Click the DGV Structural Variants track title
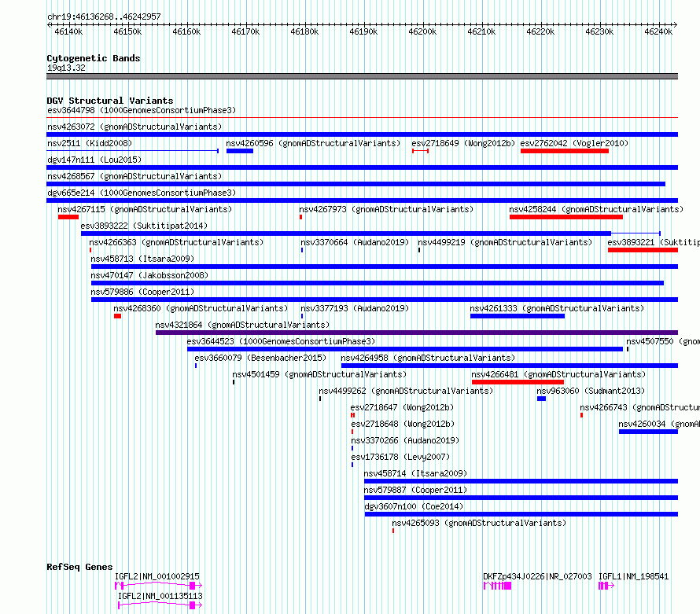Image resolution: width=700 pixels, height=614 pixels. coord(110,101)
